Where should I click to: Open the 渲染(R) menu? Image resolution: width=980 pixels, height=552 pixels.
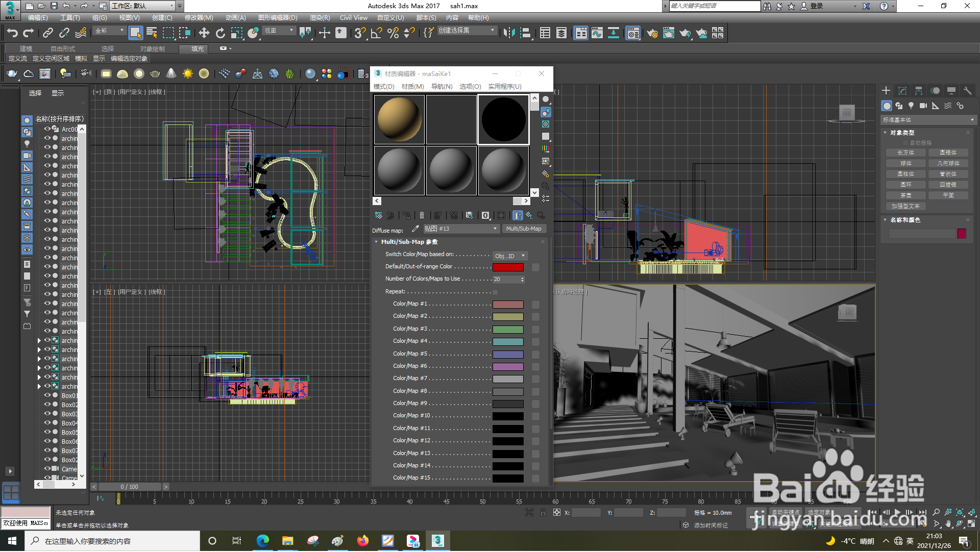click(x=320, y=18)
